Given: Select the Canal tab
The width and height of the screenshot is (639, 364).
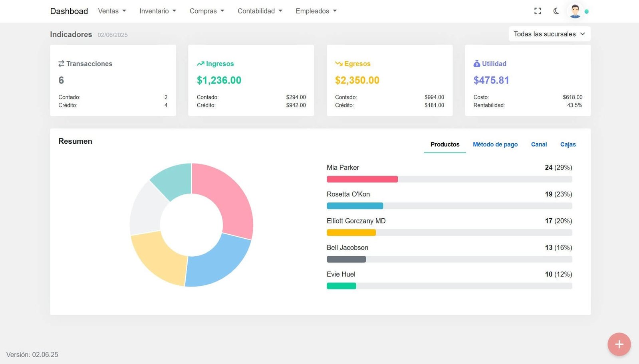Looking at the screenshot, I should [539, 144].
